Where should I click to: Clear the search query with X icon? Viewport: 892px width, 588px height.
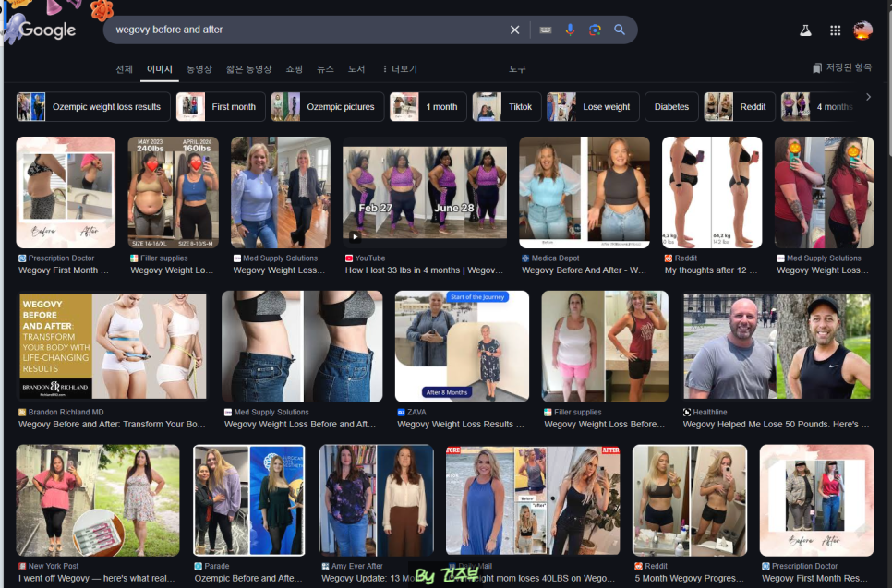[x=514, y=30]
